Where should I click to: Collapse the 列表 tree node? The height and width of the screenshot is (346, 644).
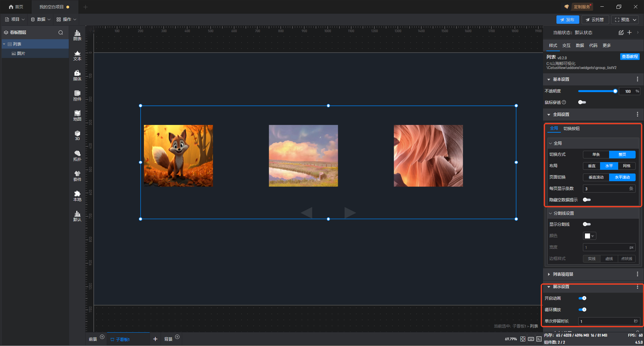coord(4,44)
